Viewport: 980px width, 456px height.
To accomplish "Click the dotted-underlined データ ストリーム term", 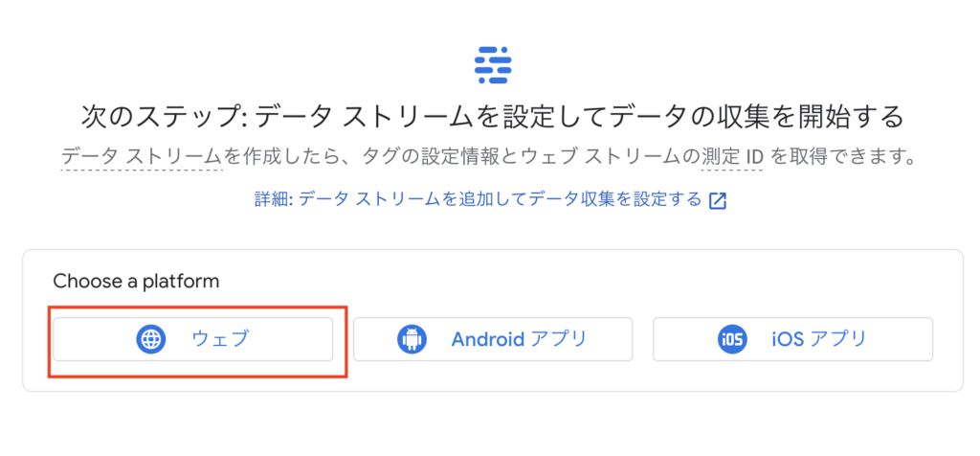I will pyautogui.click(x=142, y=156).
